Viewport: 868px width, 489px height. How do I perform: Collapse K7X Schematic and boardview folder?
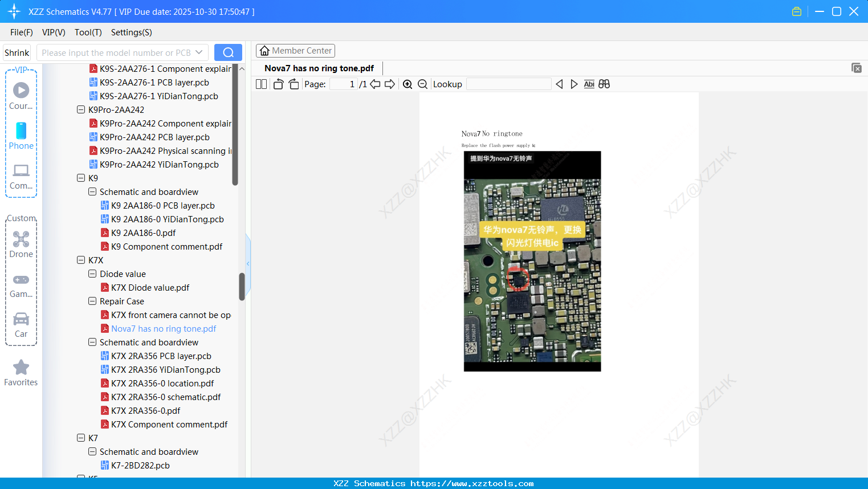92,342
